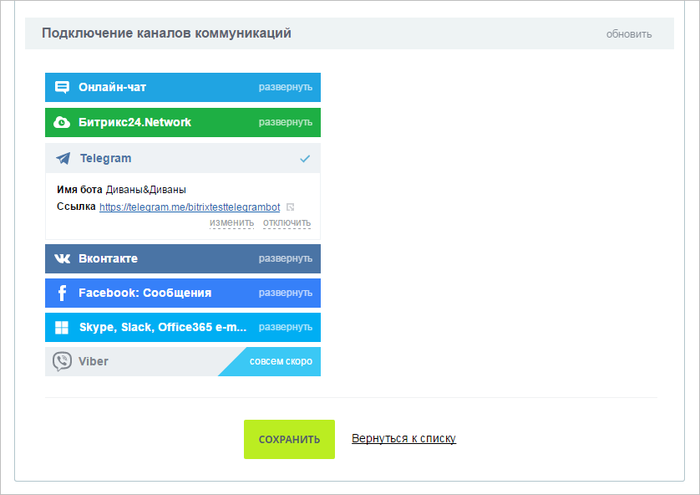This screenshot has width=700, height=495.
Task: Click обновить in the section header
Action: tap(629, 34)
